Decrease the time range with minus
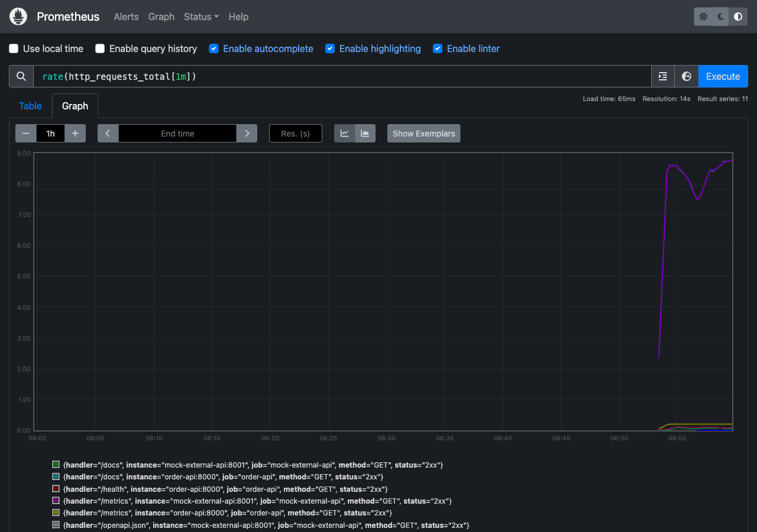The height and width of the screenshot is (532, 757). pyautogui.click(x=26, y=134)
